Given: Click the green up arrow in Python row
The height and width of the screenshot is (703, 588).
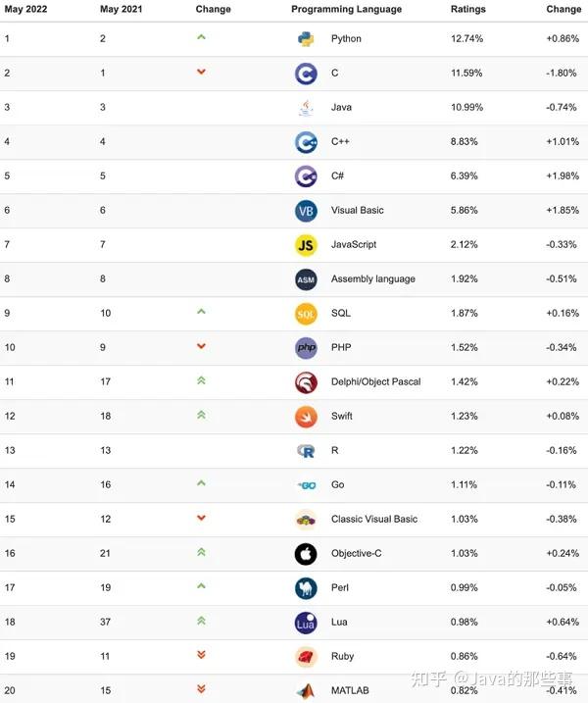Looking at the screenshot, I should coord(201,37).
